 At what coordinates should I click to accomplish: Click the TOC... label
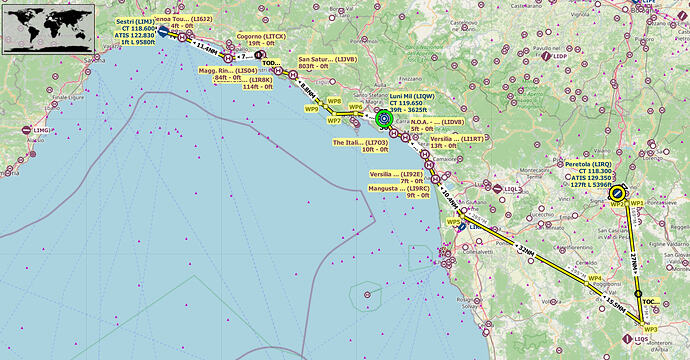click(651, 302)
